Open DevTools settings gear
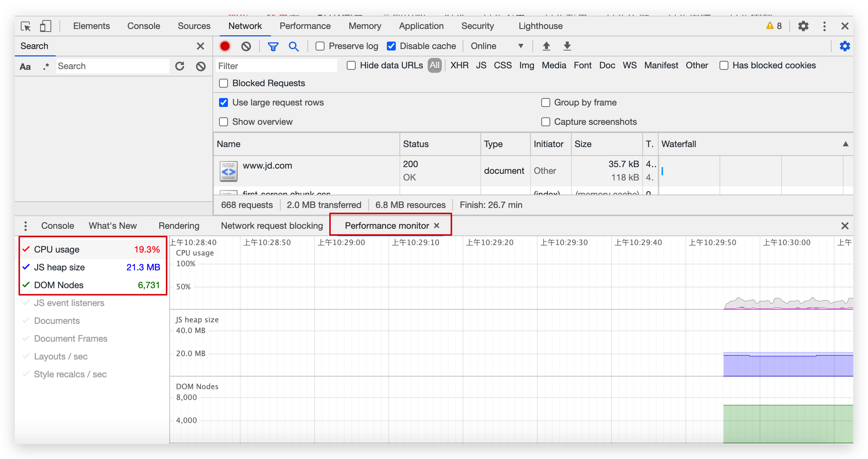This screenshot has width=868, height=459. [803, 26]
